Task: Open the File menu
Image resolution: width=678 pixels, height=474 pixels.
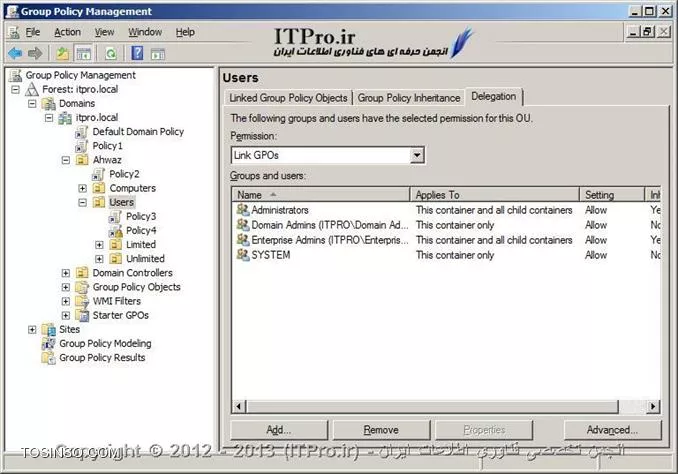Action: [x=32, y=32]
